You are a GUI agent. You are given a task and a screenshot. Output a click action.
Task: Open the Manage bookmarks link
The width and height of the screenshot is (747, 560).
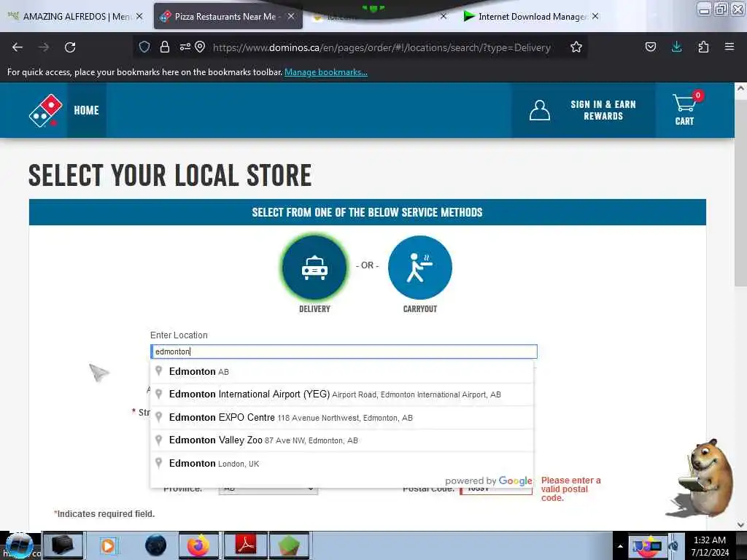click(x=326, y=72)
